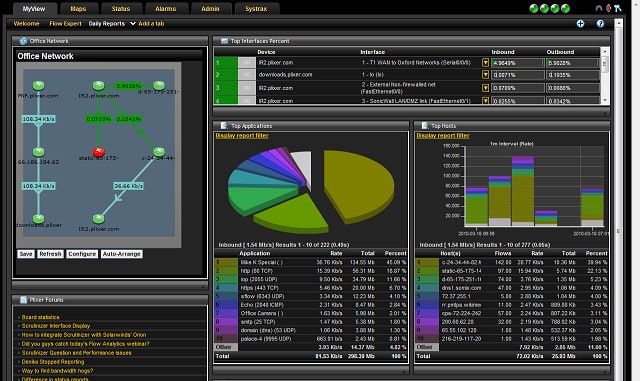Image resolution: width=640 pixels, height=381 pixels.
Task: Click the page scrollbar up arrow
Action: 619,23
